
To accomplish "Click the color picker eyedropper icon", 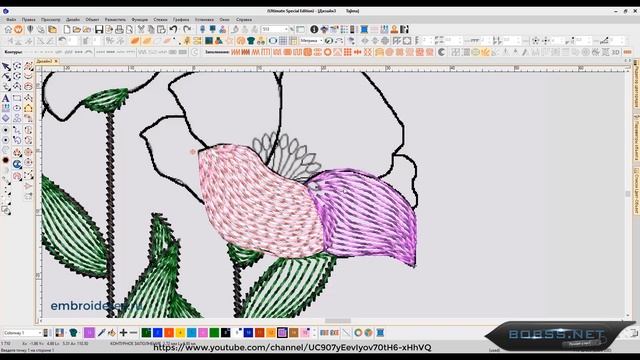I will click(x=101, y=333).
